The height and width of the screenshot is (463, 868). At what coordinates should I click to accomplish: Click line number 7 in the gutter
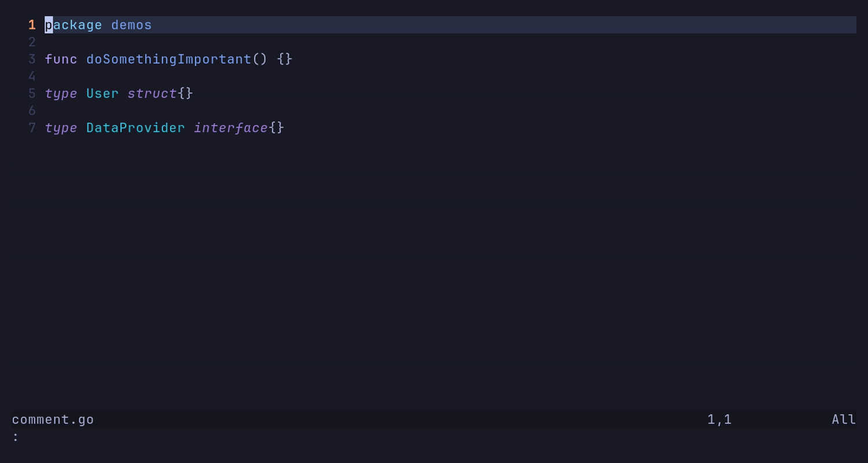point(32,127)
